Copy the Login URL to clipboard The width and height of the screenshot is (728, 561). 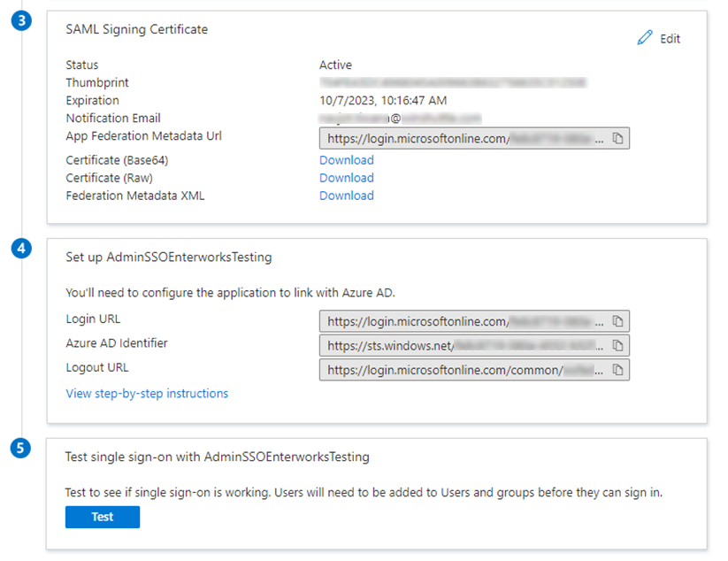point(618,321)
